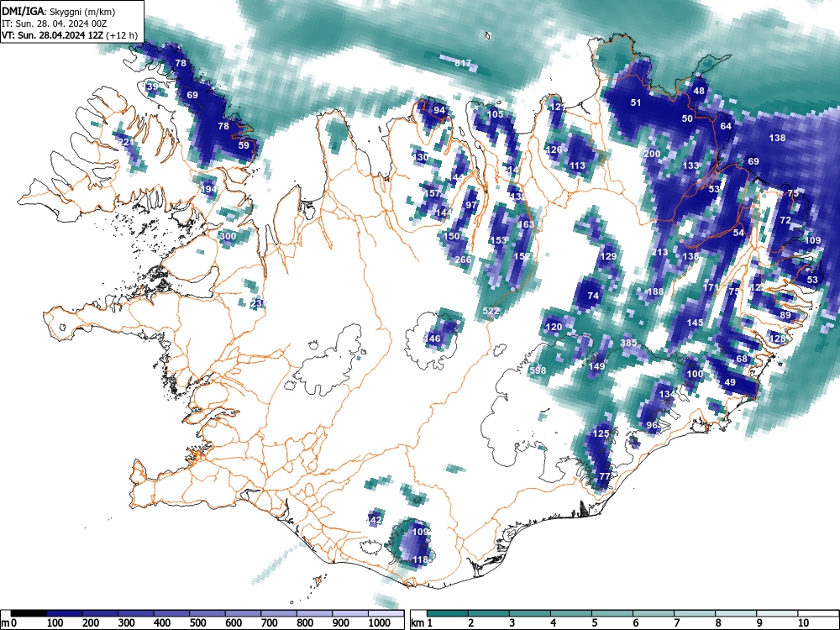This screenshot has width=840, height=630.
Task: Click the visibility value 598 on the map
Action: 538,370
